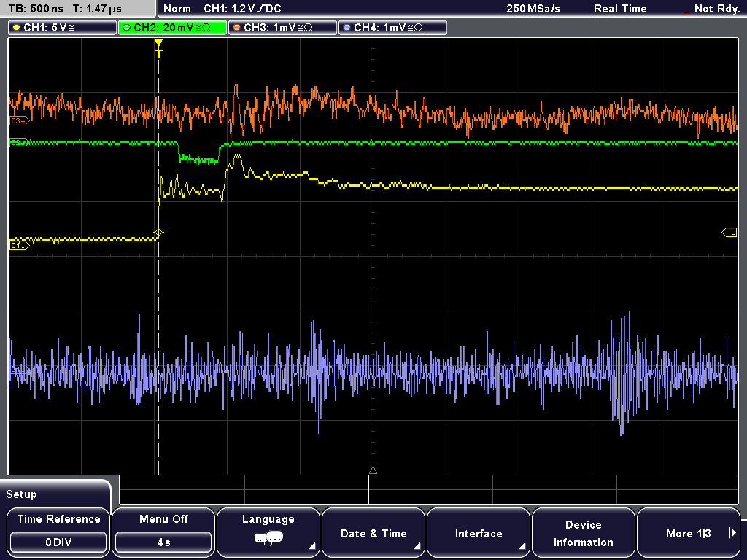Click the purple CH4 color dot
Screen dimensions: 747x560
[x=347, y=28]
